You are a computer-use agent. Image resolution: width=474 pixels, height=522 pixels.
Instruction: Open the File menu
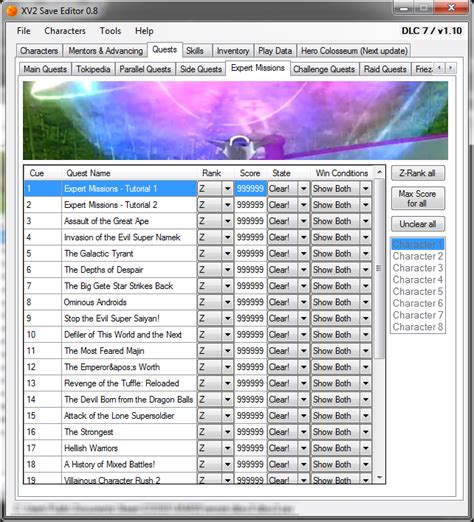(x=24, y=31)
